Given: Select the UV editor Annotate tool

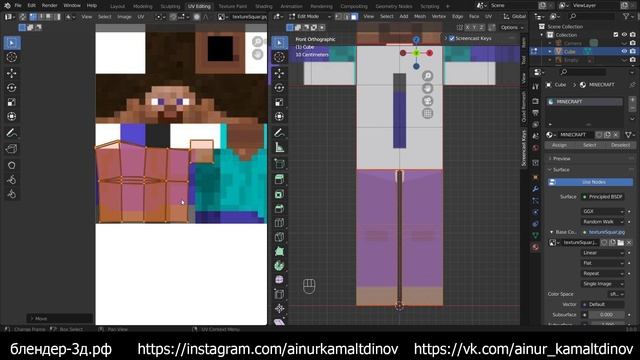Looking at the screenshot, I should [12, 133].
